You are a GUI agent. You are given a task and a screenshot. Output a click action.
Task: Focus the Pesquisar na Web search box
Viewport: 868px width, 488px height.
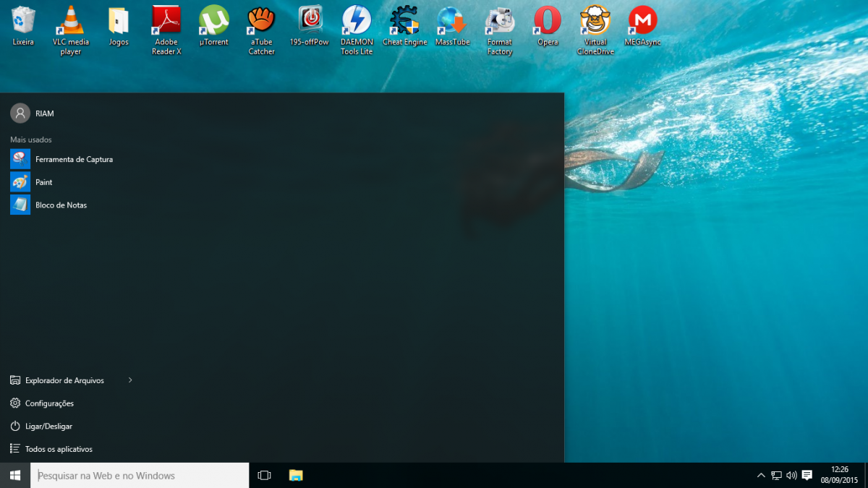click(x=140, y=475)
